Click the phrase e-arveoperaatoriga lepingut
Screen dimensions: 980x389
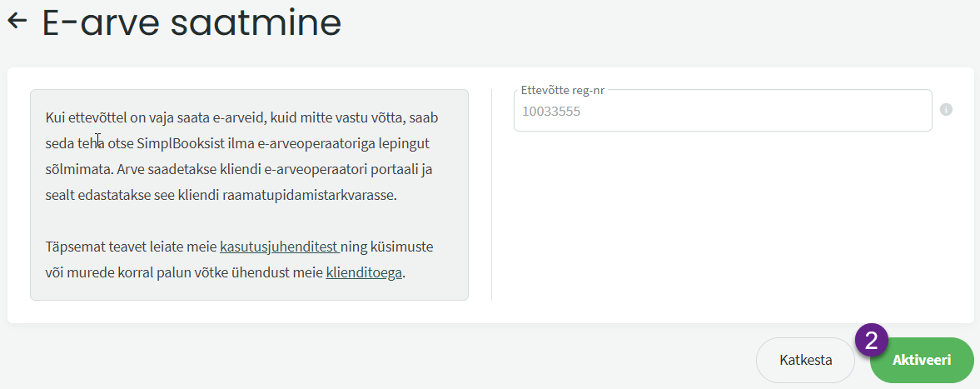[346, 144]
